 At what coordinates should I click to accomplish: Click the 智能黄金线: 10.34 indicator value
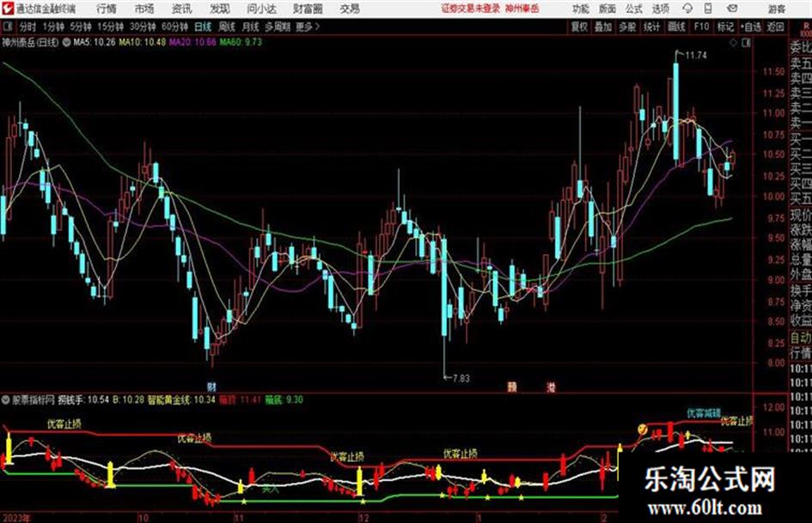181,399
